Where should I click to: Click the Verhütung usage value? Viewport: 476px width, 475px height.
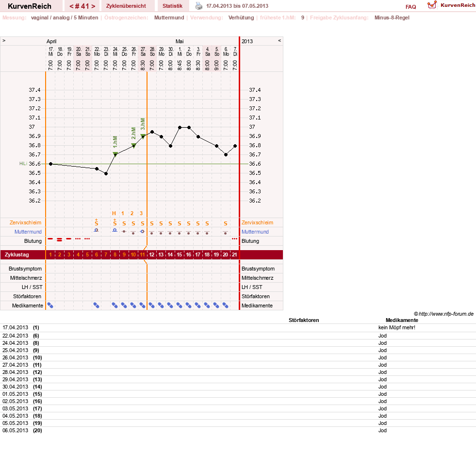click(x=241, y=17)
